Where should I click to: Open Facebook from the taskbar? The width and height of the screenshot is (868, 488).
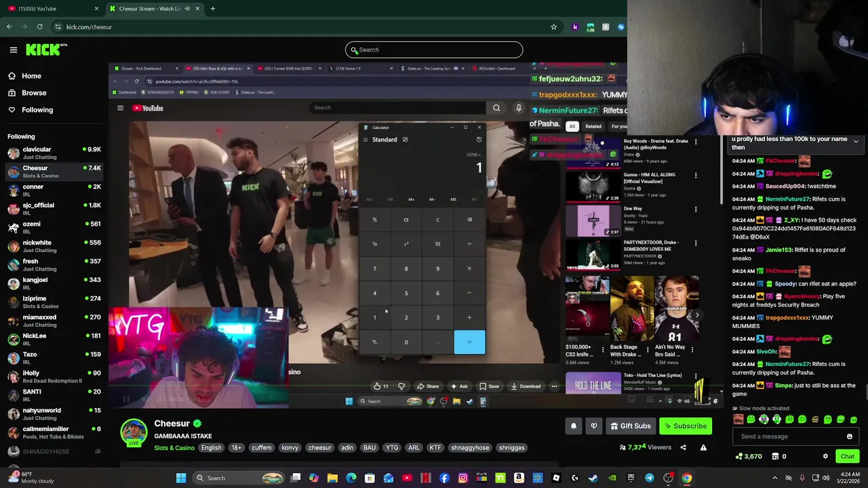[444, 478]
